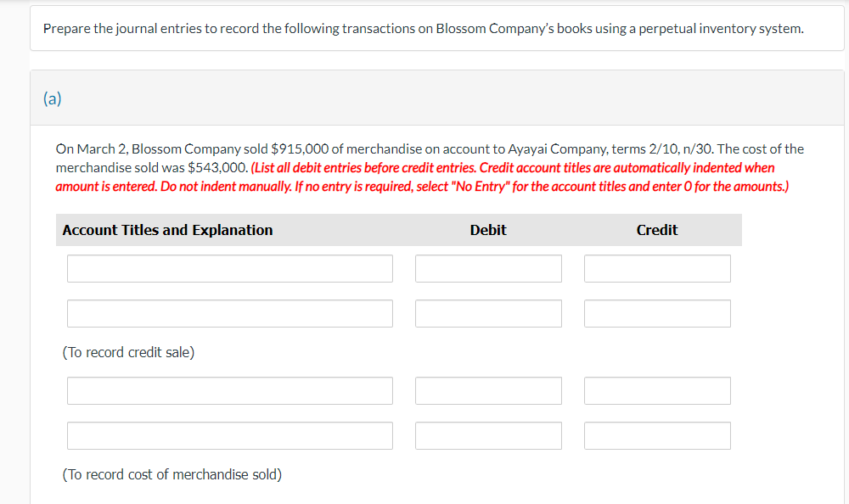Image resolution: width=849 pixels, height=504 pixels.
Task: Click the journal entry question prompt text
Action: pyautogui.click(x=423, y=28)
